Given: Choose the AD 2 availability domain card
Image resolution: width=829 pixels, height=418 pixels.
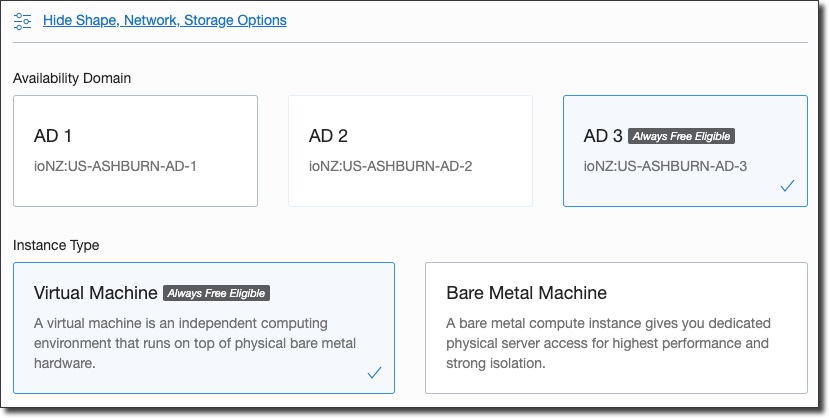Looking at the screenshot, I should 410,151.
